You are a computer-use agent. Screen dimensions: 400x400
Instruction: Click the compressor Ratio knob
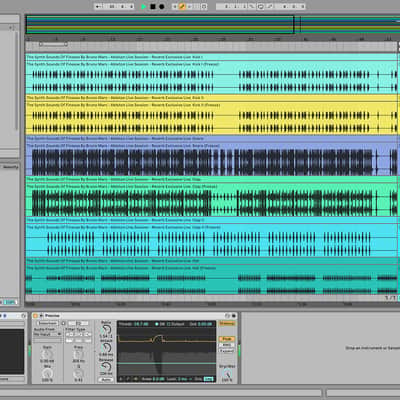tap(106, 330)
